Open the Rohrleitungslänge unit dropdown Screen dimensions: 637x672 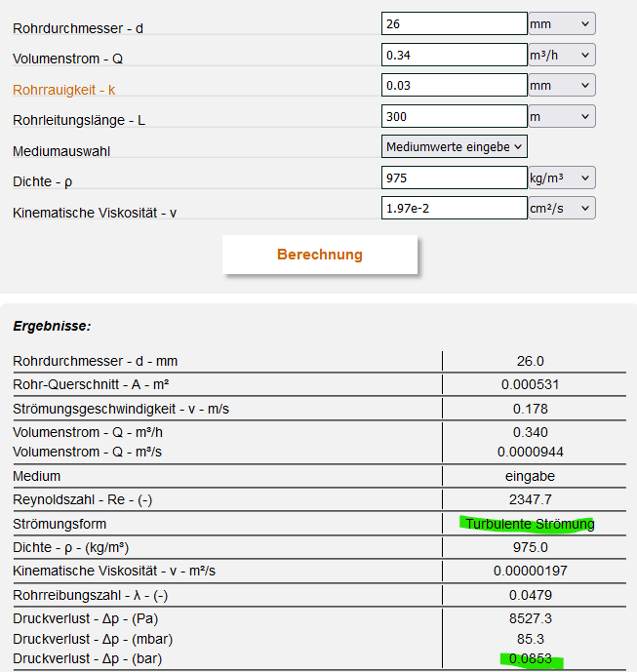pos(561,116)
